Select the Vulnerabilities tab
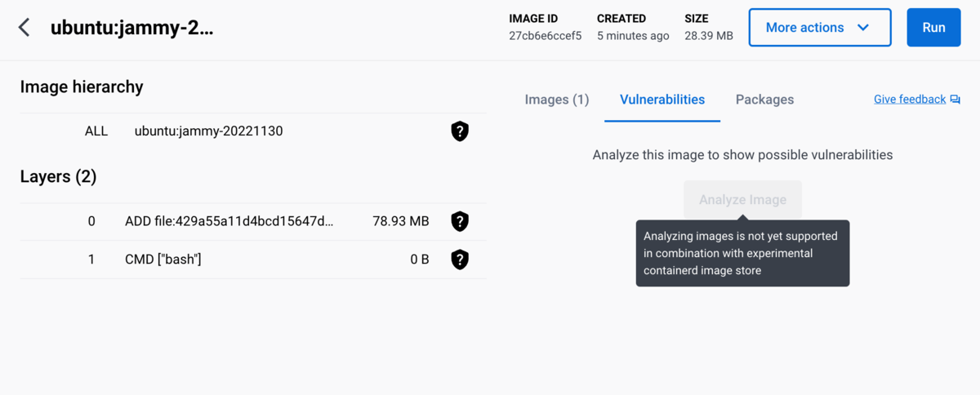980x395 pixels. click(x=662, y=100)
